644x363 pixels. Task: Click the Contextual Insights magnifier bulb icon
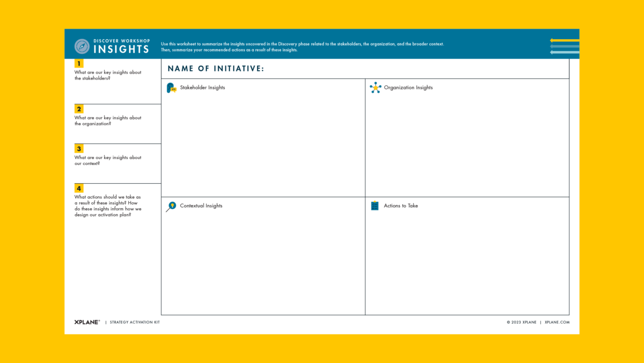pos(171,206)
